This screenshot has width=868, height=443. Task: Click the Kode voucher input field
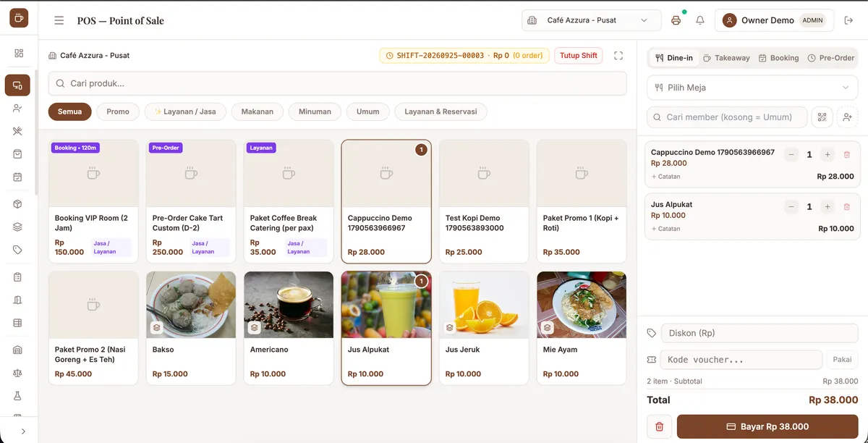pos(741,360)
